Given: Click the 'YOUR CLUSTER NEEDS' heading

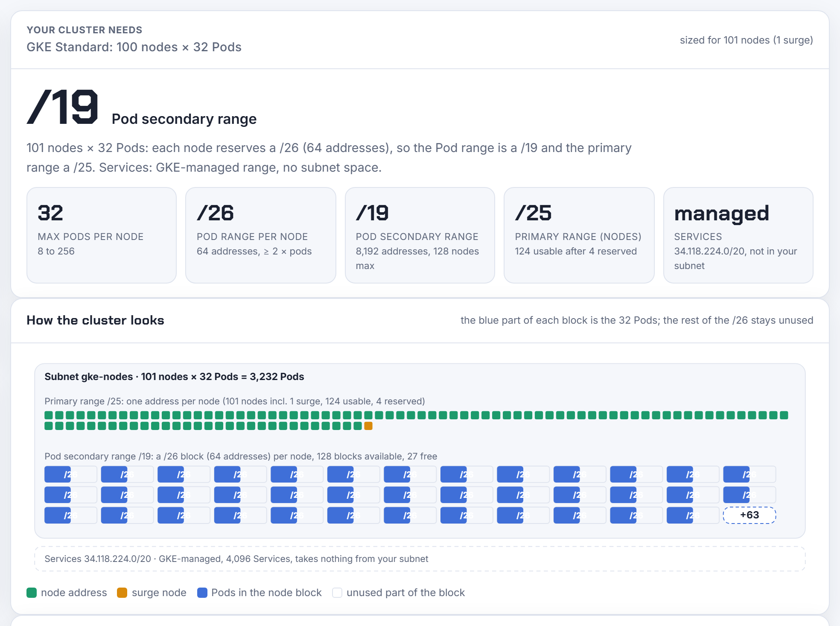Looking at the screenshot, I should 85,30.
